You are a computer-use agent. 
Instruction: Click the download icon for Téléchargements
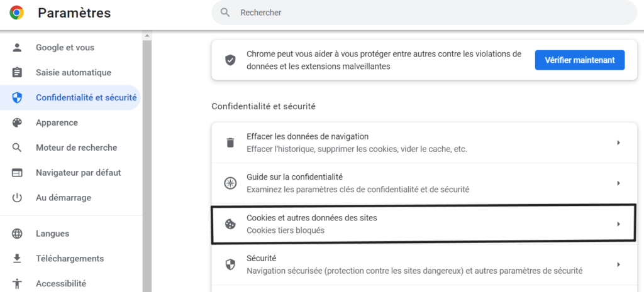tap(17, 258)
